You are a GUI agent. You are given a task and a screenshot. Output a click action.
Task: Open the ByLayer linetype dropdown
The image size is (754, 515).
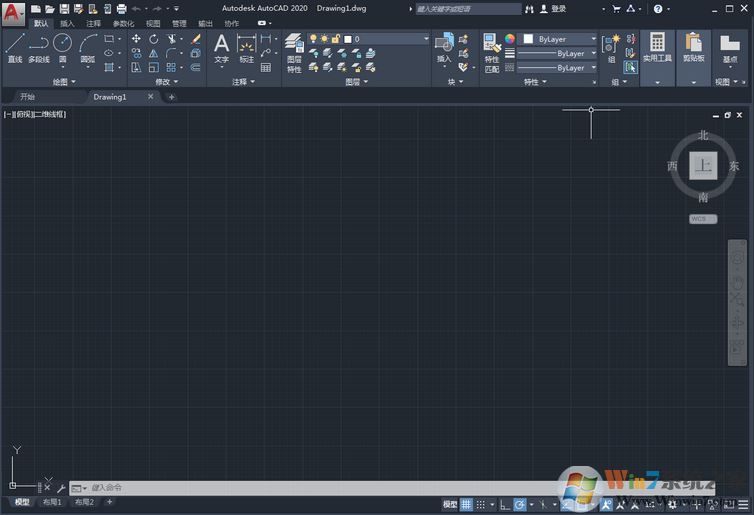coord(557,68)
